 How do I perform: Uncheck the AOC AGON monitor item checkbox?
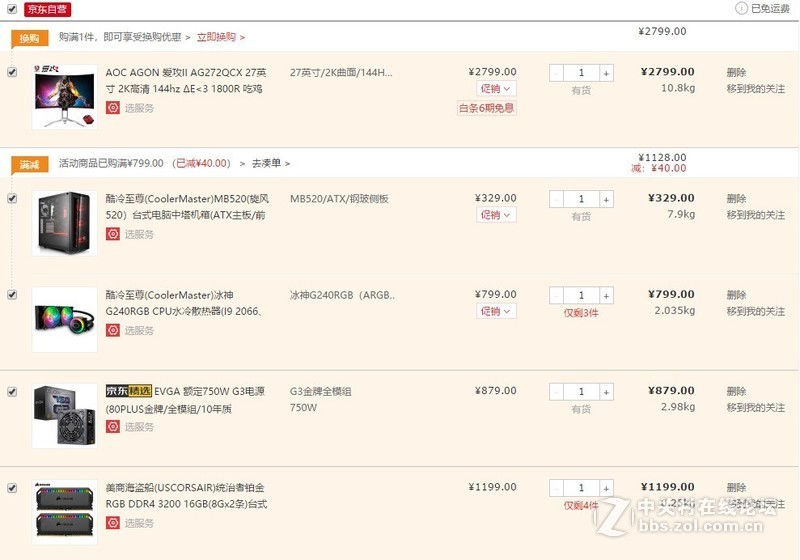tap(12, 72)
